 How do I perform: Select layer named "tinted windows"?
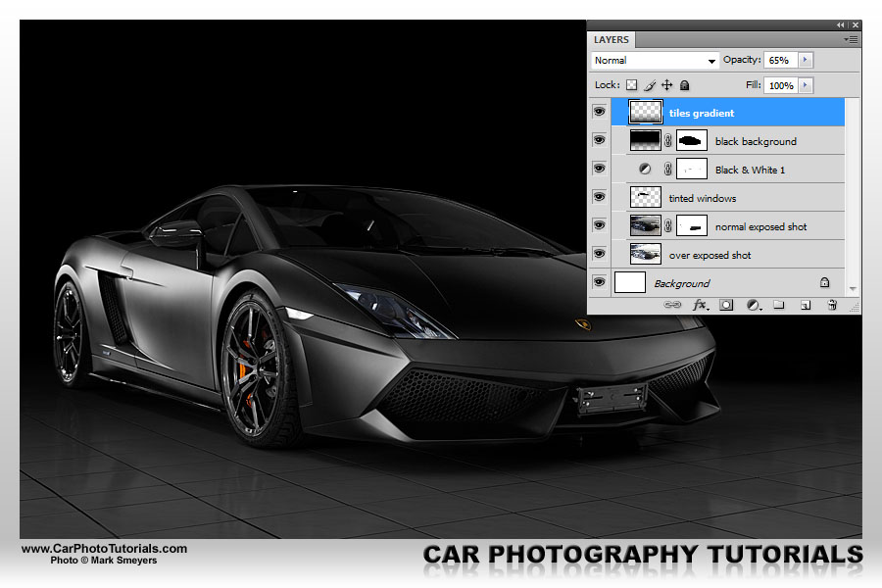(702, 198)
